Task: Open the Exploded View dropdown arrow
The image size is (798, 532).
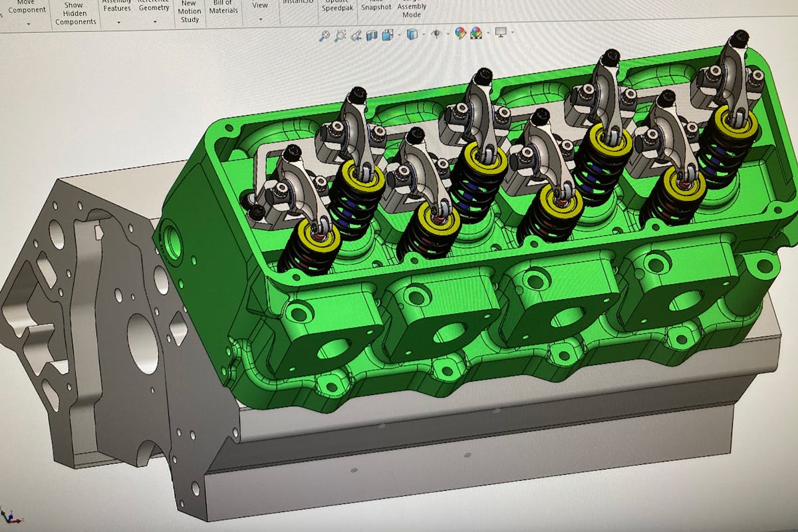Action: [x=260, y=19]
